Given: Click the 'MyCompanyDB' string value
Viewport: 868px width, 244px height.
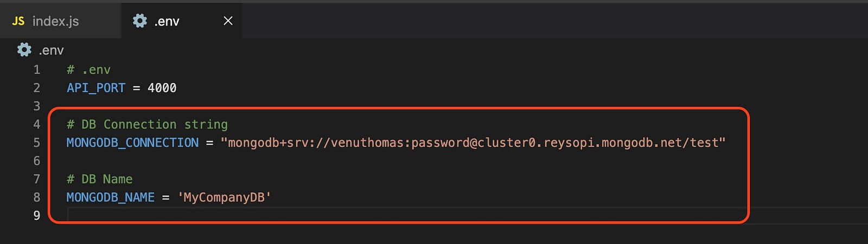Looking at the screenshot, I should (225, 197).
